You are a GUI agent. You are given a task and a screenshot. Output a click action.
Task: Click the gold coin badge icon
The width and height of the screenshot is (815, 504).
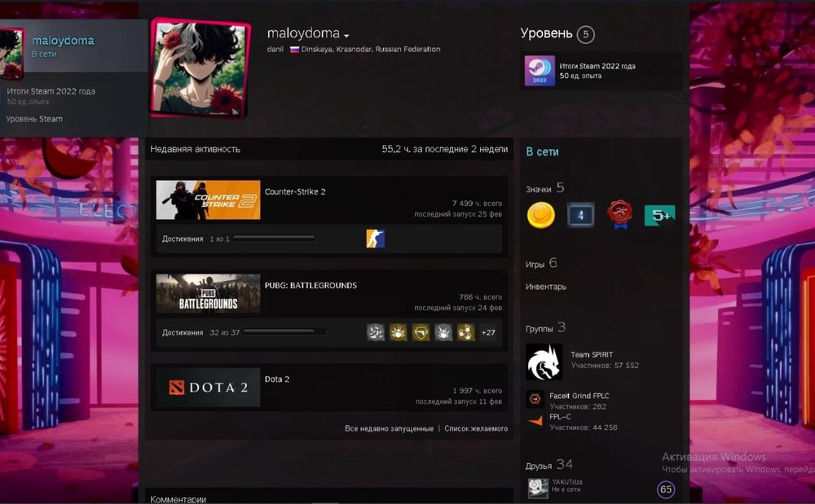click(x=540, y=215)
